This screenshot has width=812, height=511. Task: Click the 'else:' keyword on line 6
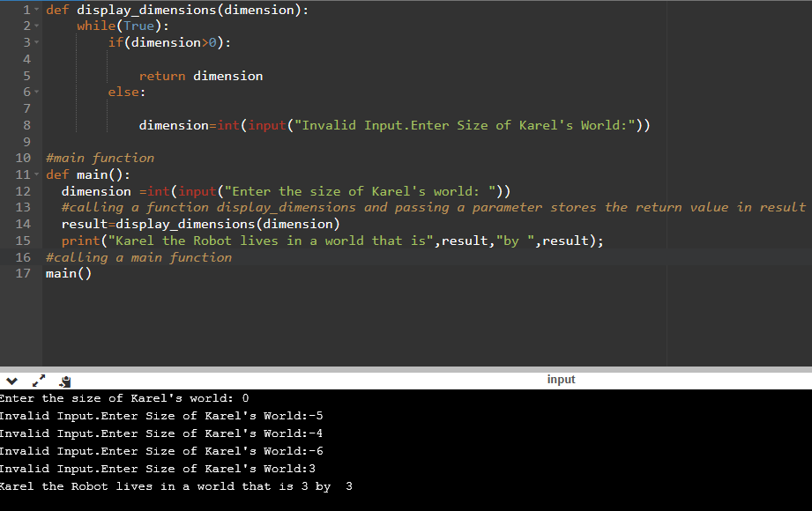click(x=127, y=93)
